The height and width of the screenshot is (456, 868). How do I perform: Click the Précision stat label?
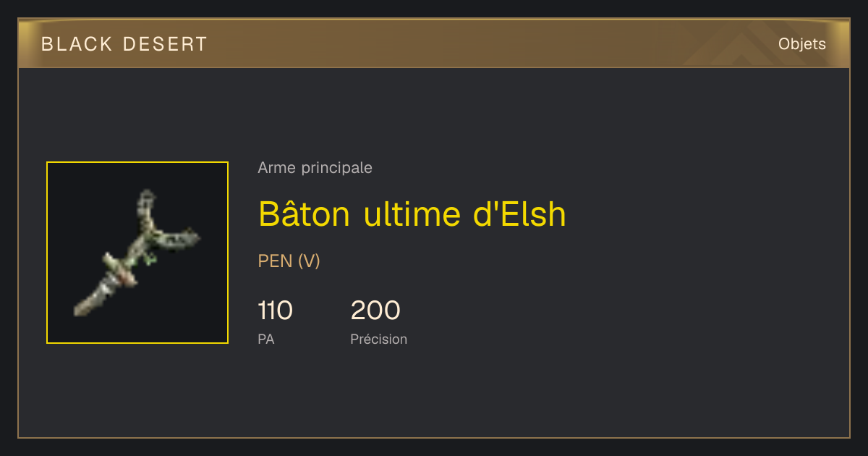tap(379, 339)
